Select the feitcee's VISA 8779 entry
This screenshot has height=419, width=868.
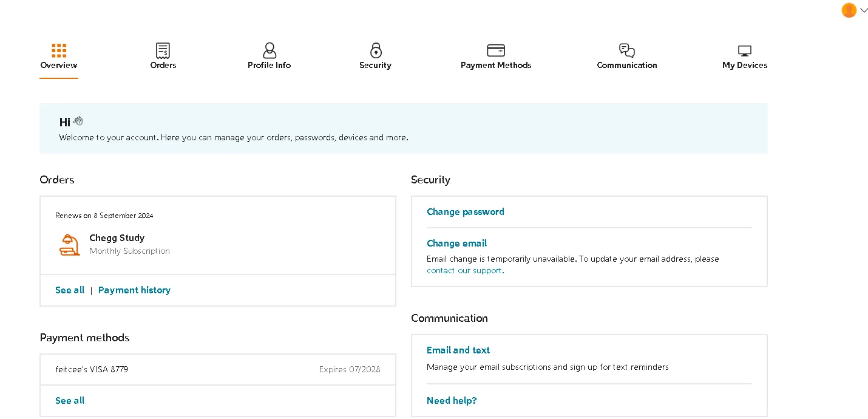tap(92, 369)
